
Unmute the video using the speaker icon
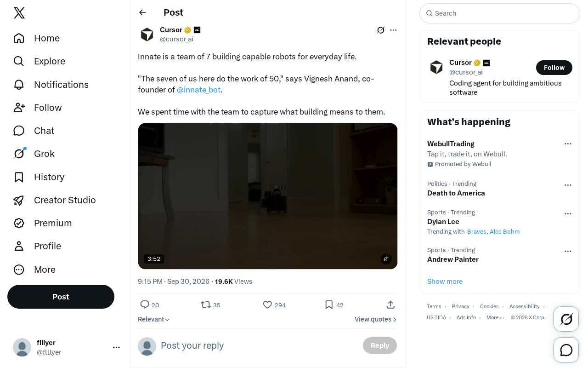(x=386, y=259)
